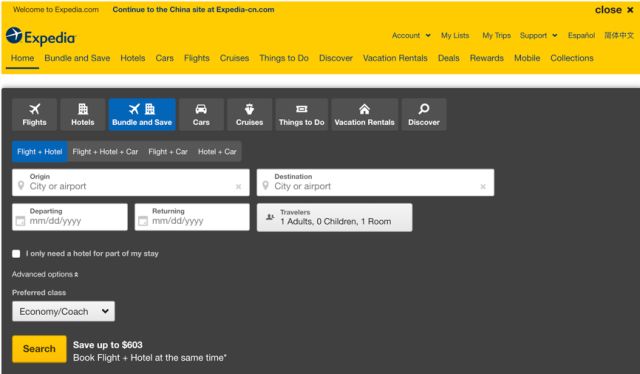
Task: Select the Vacation Rentals house tab
Action: (364, 114)
